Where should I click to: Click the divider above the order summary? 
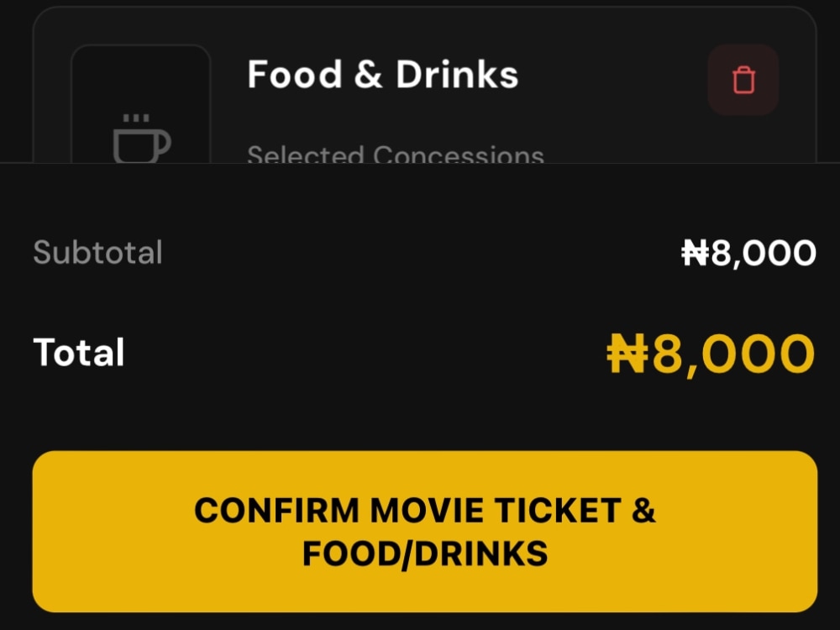[x=420, y=163]
